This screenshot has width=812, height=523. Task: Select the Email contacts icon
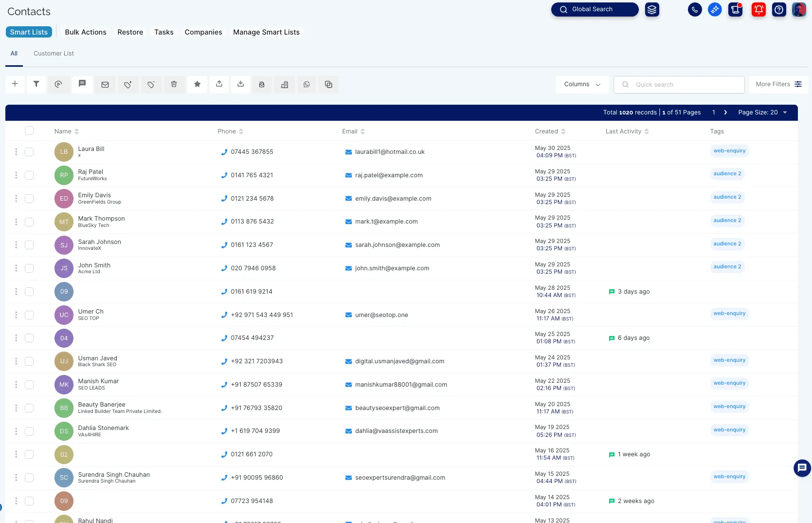point(105,84)
